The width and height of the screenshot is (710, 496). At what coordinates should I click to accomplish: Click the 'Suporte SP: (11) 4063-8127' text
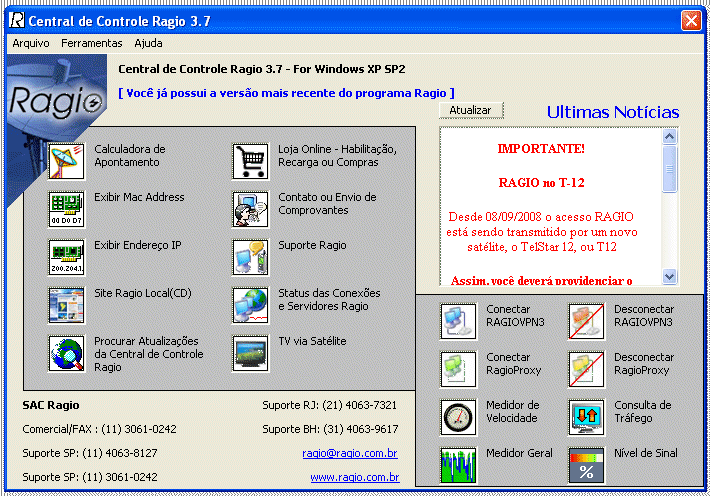(90, 453)
